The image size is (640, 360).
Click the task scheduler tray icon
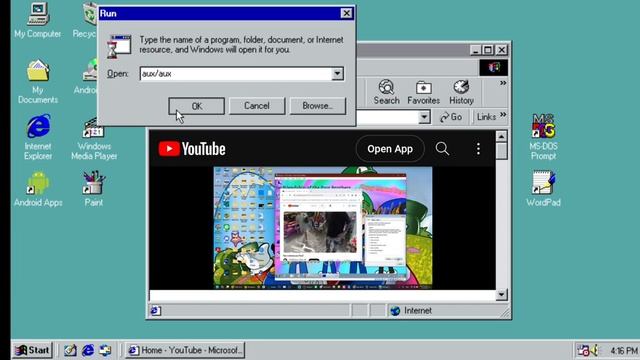point(583,350)
